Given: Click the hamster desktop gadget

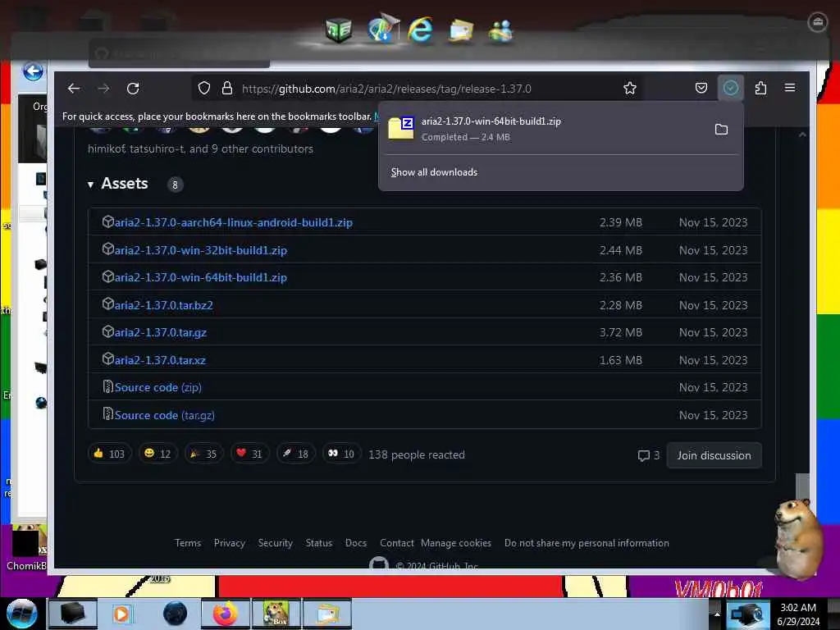Looking at the screenshot, I should (798, 538).
